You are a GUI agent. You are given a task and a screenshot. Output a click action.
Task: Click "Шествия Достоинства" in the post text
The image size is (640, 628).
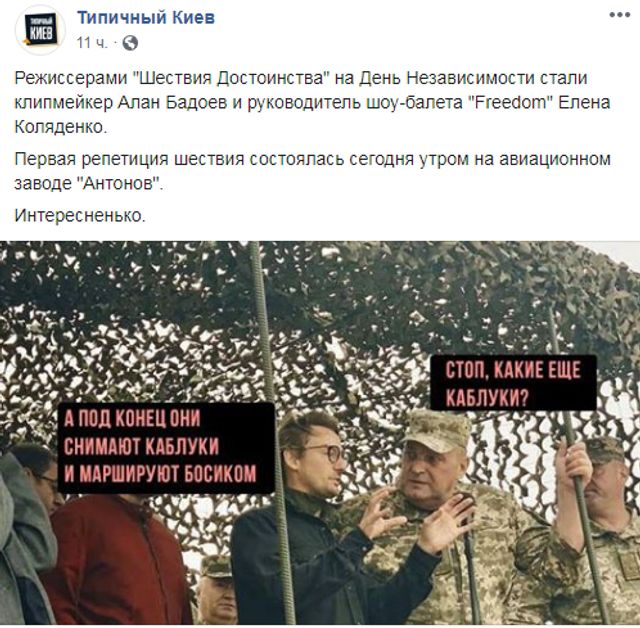[232, 78]
